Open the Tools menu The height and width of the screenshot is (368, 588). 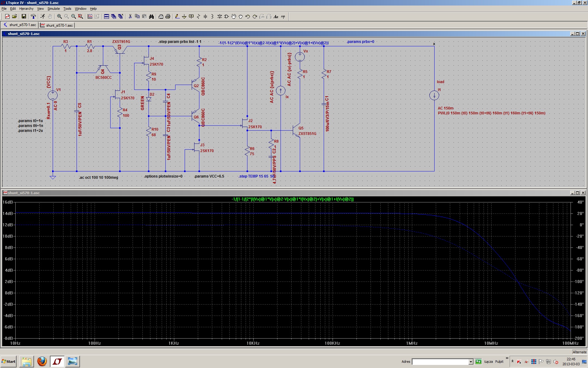tap(67, 9)
